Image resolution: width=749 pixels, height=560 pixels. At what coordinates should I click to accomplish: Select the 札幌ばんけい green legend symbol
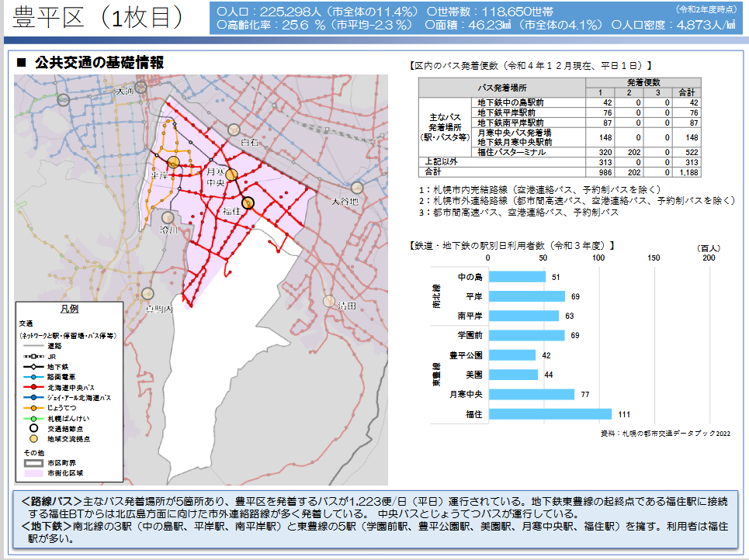(x=33, y=417)
